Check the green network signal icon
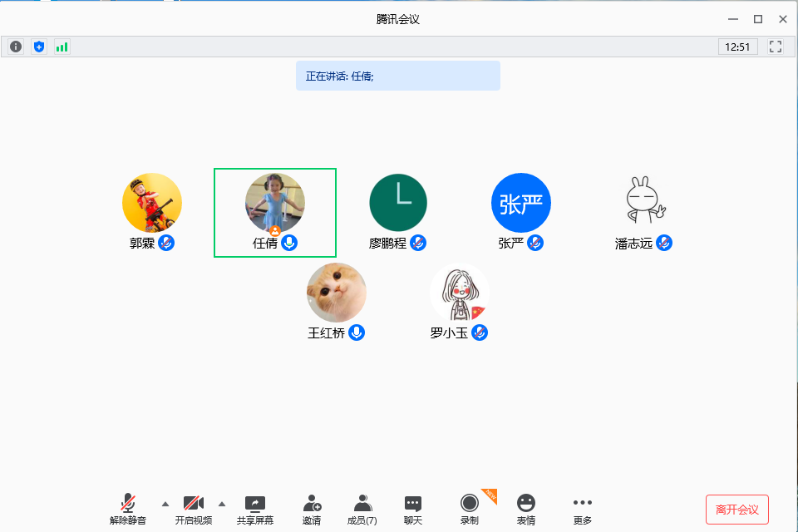 coord(62,47)
